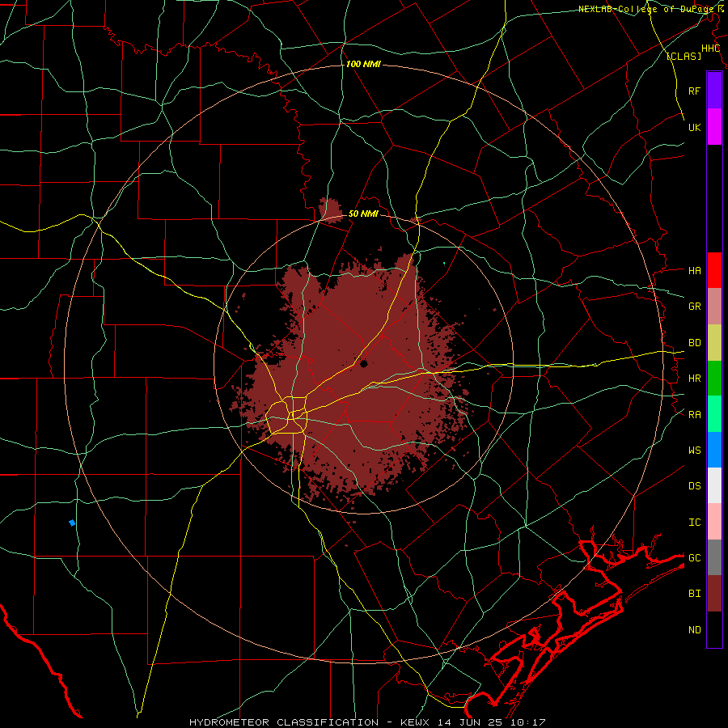The width and height of the screenshot is (728, 728).
Task: Click the [CLAS] legend header
Action: pyautogui.click(x=684, y=56)
